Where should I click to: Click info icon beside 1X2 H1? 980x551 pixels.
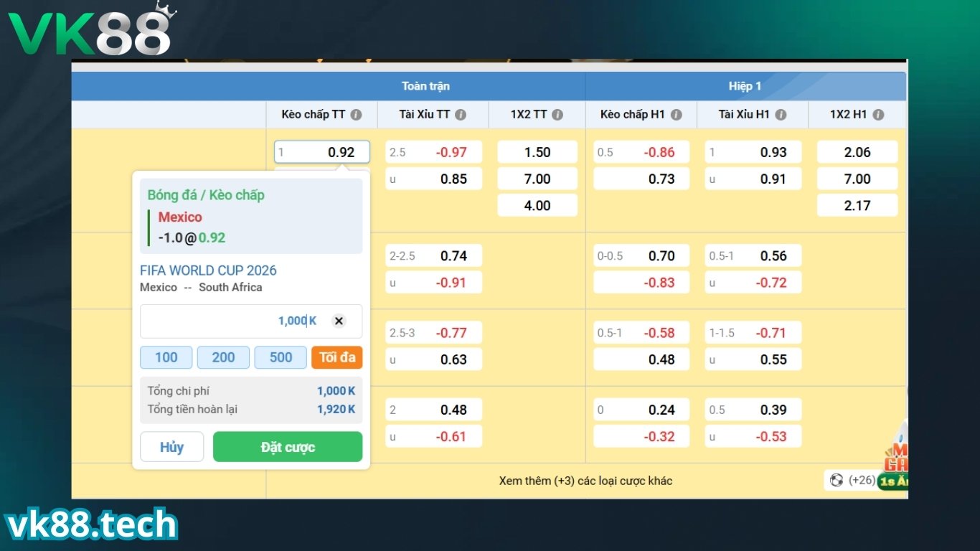878,115
